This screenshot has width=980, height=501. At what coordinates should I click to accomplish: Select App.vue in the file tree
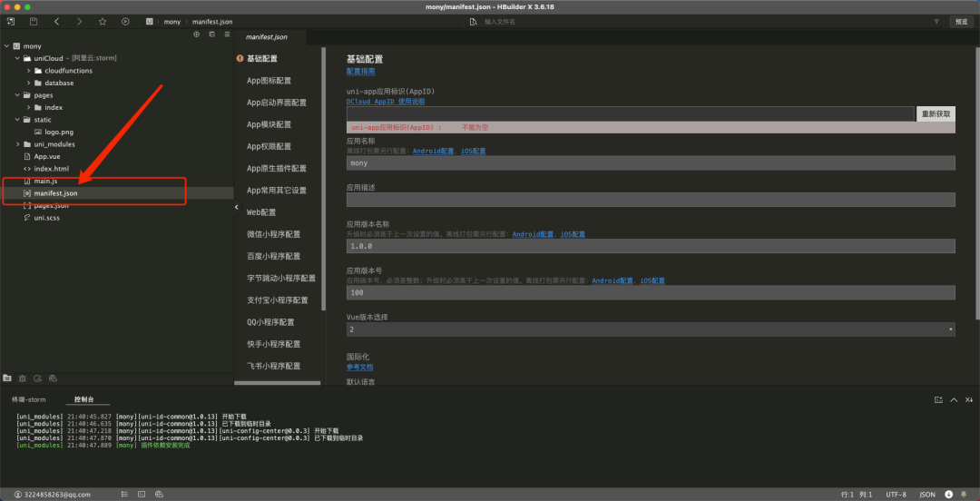[47, 156]
